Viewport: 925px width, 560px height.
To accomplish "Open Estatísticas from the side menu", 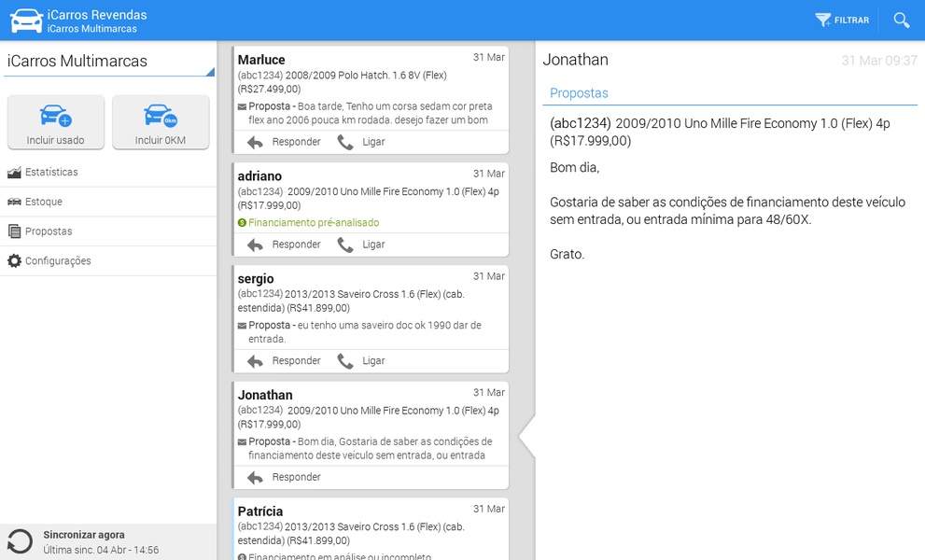I will click(108, 173).
